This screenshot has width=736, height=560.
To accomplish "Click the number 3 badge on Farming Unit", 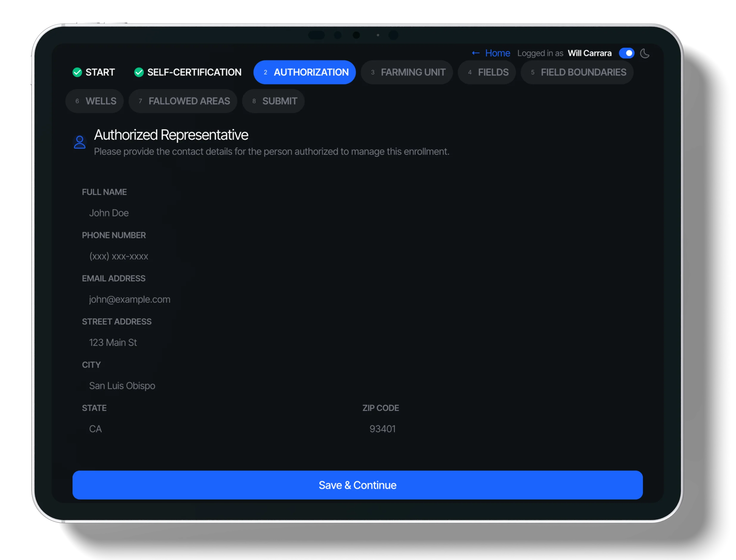I will (x=373, y=72).
